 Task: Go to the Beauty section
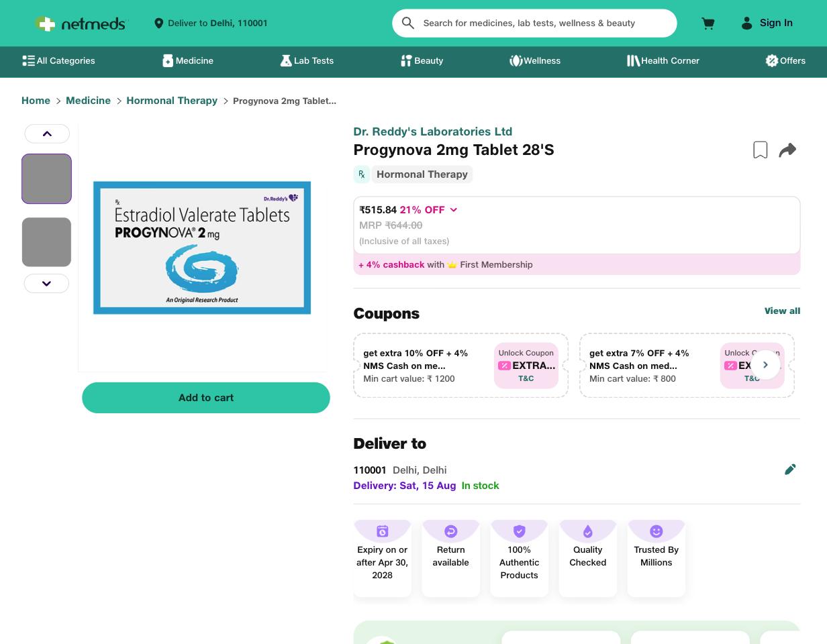pos(422,61)
